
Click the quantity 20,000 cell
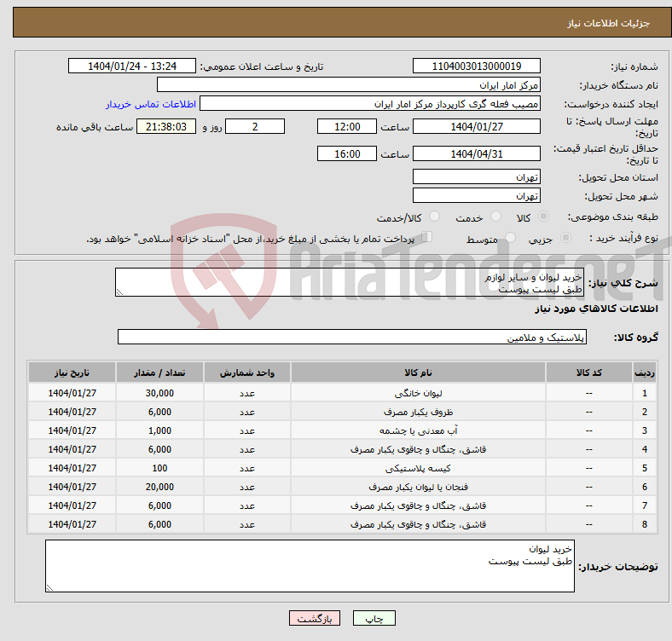(159, 487)
